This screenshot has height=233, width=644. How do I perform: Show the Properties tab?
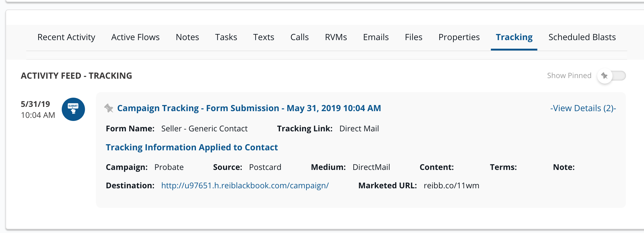[x=459, y=37]
